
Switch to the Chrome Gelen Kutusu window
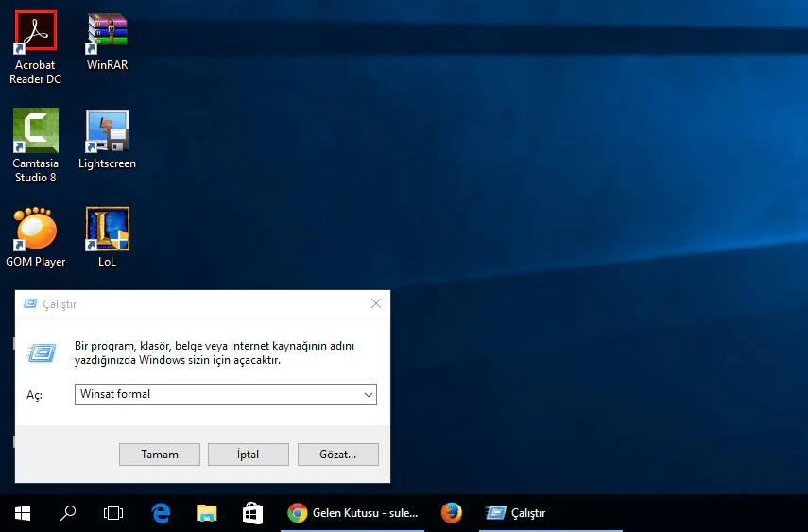point(353,513)
